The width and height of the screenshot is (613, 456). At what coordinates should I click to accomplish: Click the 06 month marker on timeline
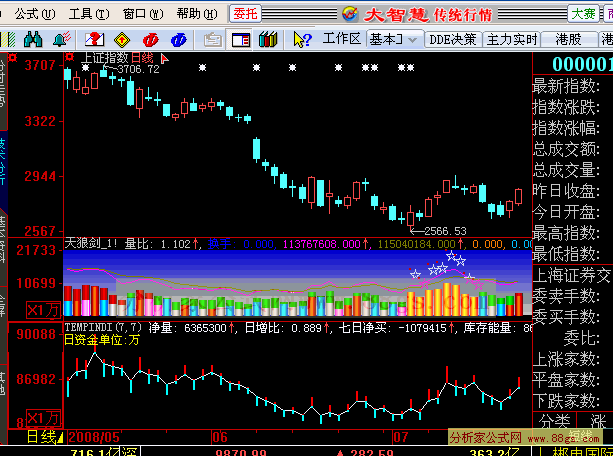click(x=220, y=437)
